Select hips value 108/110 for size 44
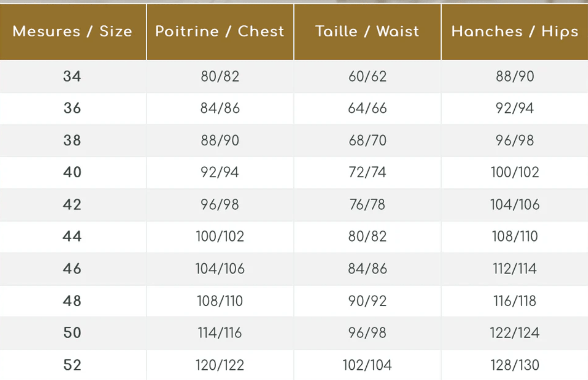588x380 pixels. pos(515,236)
